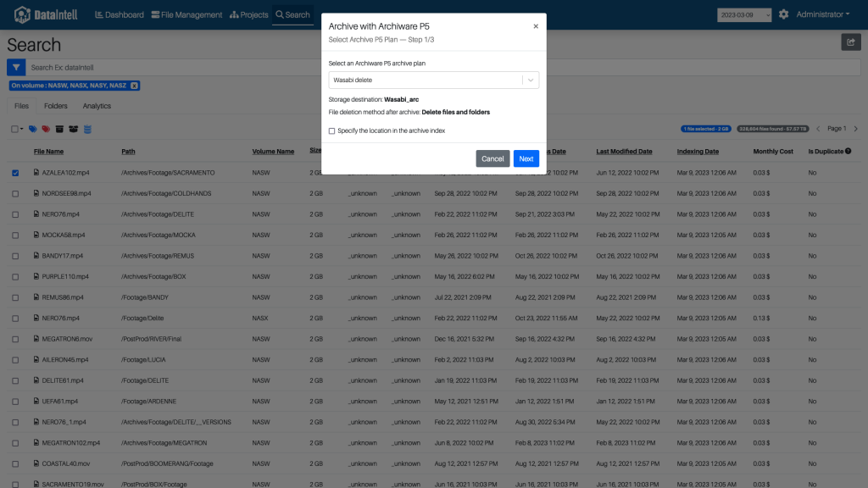Click file icon next to UEFA61.mp4
The height and width of the screenshot is (488, 868).
[x=36, y=401]
